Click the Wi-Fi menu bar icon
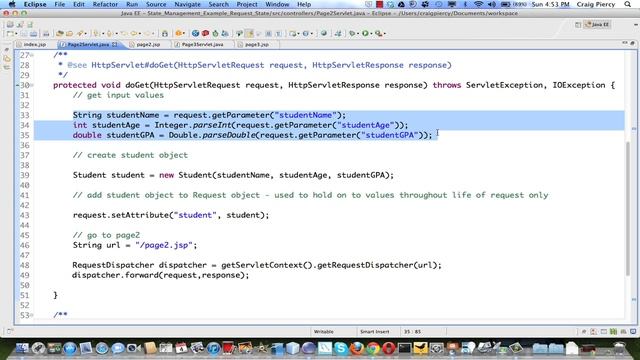This screenshot has height=360, width=640. coord(478,4)
